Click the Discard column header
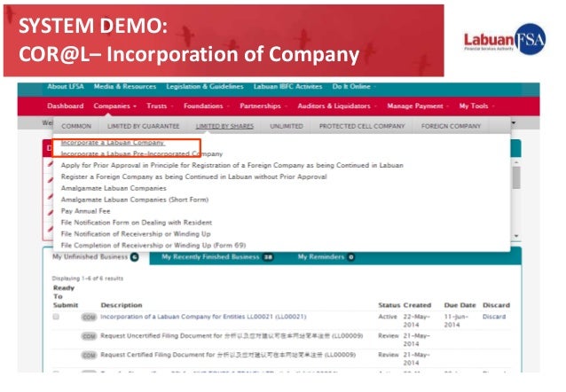Screen dimensions: 566x392 click(496, 305)
